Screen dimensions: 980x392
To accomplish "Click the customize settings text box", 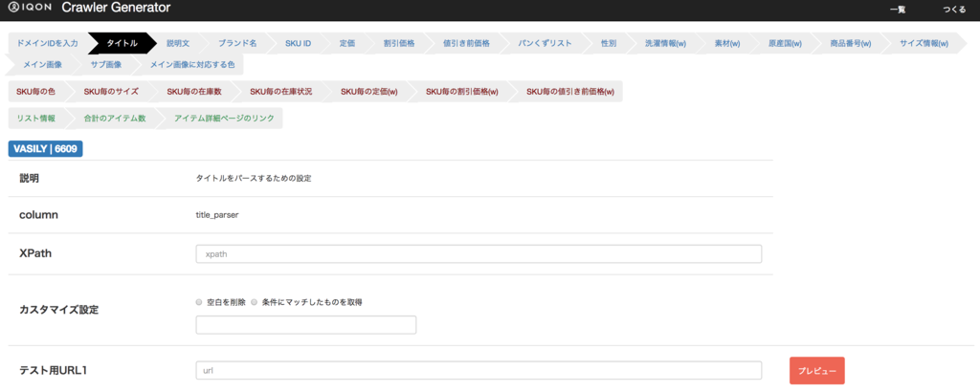I will point(305,324).
